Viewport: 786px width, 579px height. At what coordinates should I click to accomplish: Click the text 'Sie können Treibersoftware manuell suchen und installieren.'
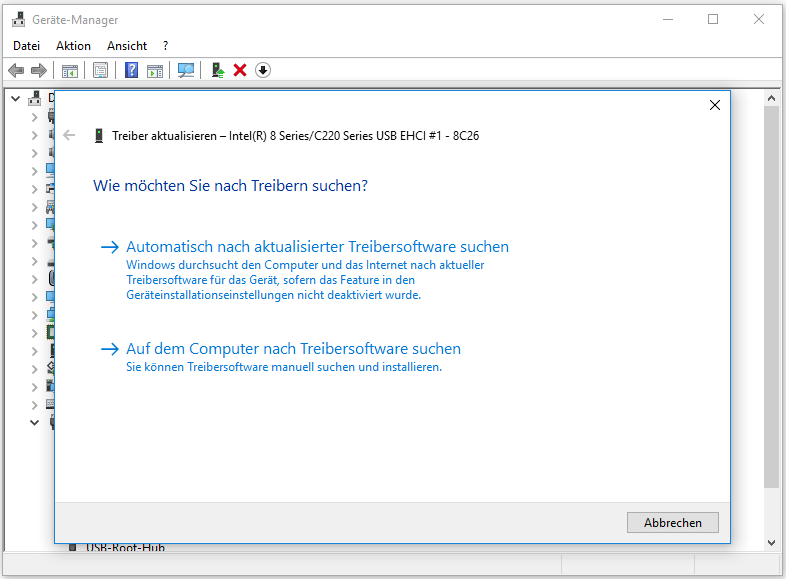tap(284, 367)
